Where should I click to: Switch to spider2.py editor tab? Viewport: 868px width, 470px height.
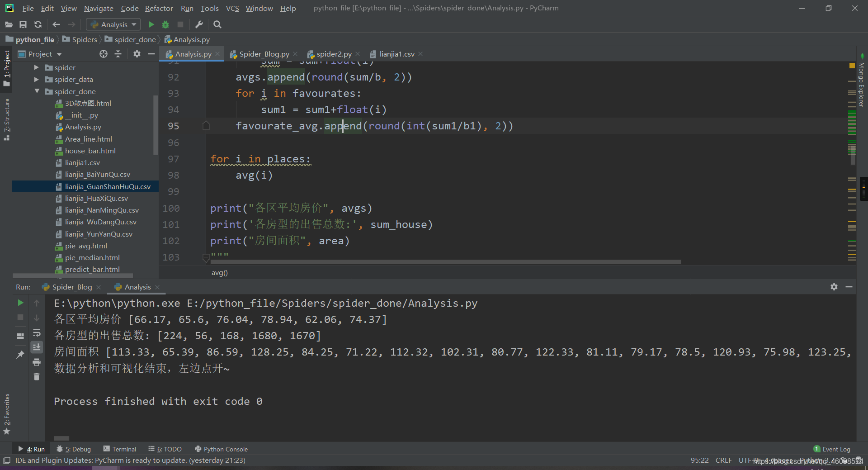[x=334, y=54]
